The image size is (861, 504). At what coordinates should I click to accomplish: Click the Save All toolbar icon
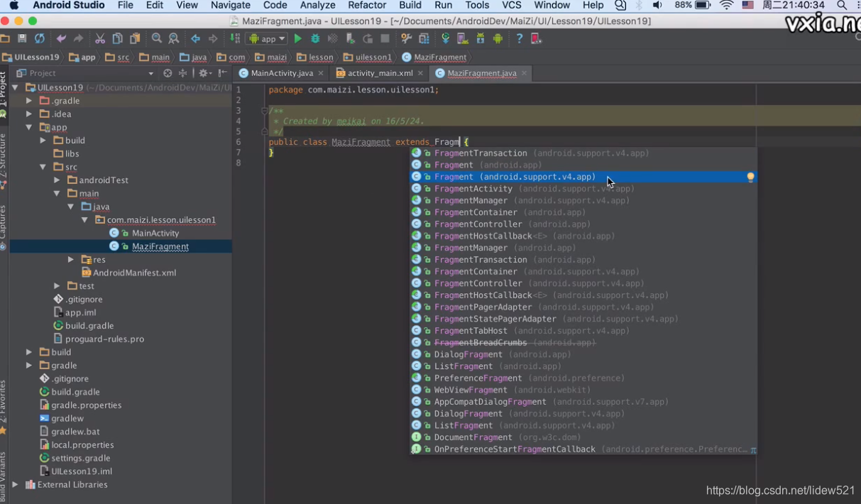click(22, 38)
